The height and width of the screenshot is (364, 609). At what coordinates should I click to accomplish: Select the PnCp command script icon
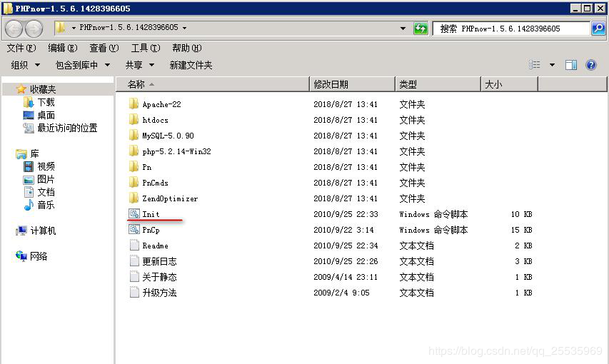point(134,230)
